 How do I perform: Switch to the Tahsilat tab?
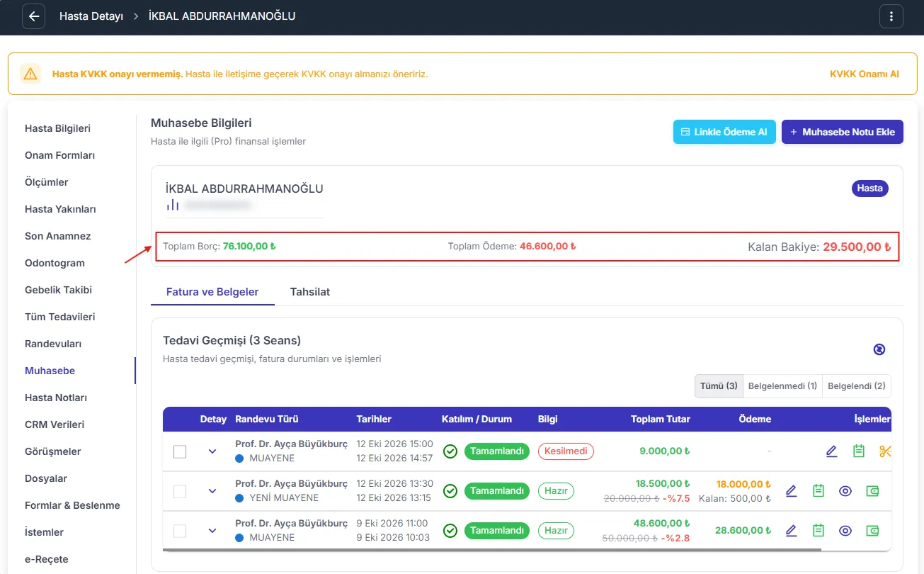pyautogui.click(x=310, y=291)
